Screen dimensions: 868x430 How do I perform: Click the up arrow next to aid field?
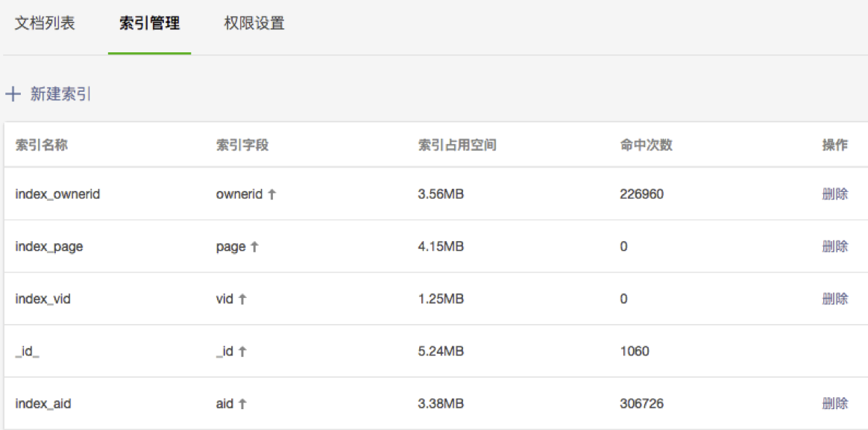(x=242, y=404)
